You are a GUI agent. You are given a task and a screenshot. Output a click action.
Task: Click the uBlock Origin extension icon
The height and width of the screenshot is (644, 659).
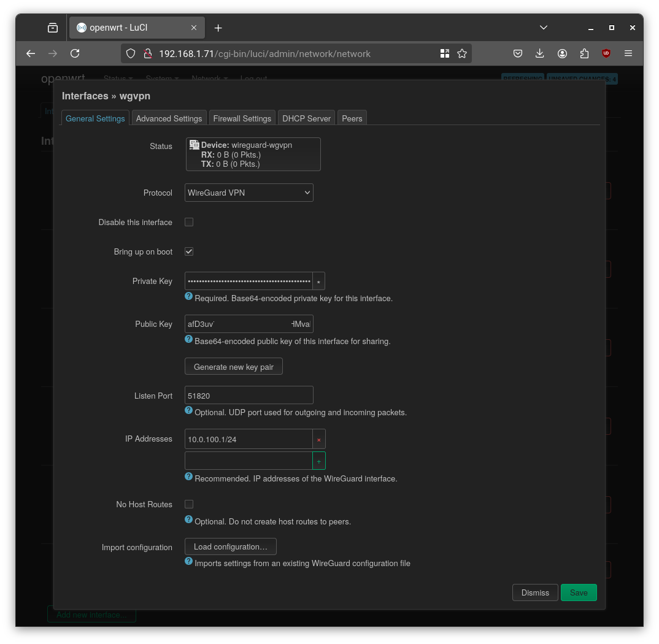coord(606,53)
